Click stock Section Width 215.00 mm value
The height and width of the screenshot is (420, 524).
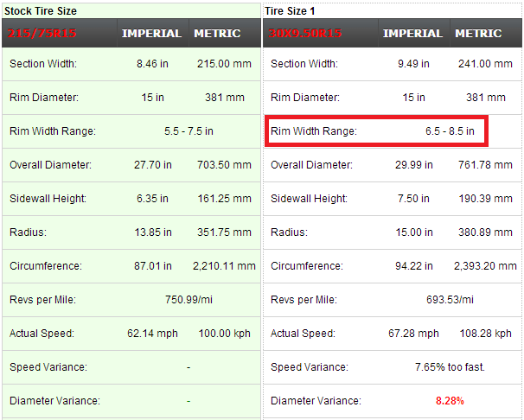pyautogui.click(x=223, y=64)
